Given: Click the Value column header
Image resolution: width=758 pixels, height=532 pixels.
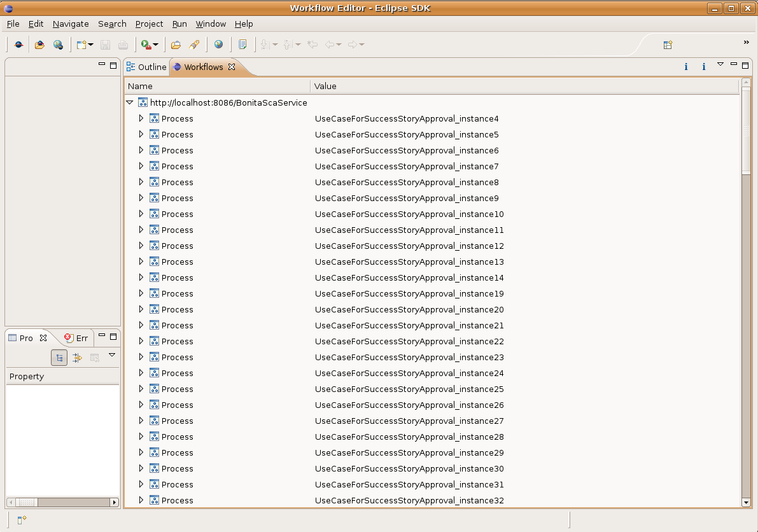Looking at the screenshot, I should (x=524, y=86).
